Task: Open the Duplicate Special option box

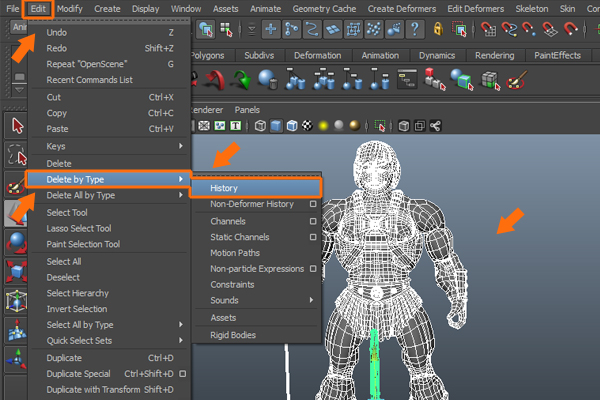Action: pos(181,374)
